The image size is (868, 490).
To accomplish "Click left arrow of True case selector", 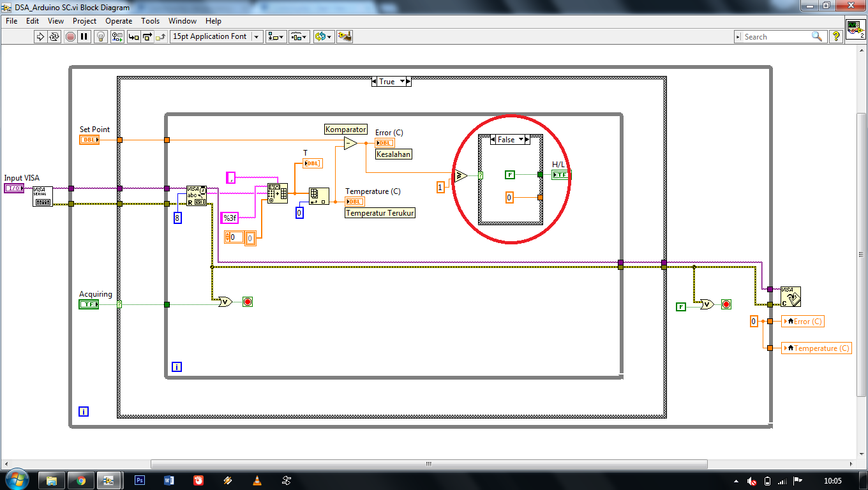I will pyautogui.click(x=374, y=82).
